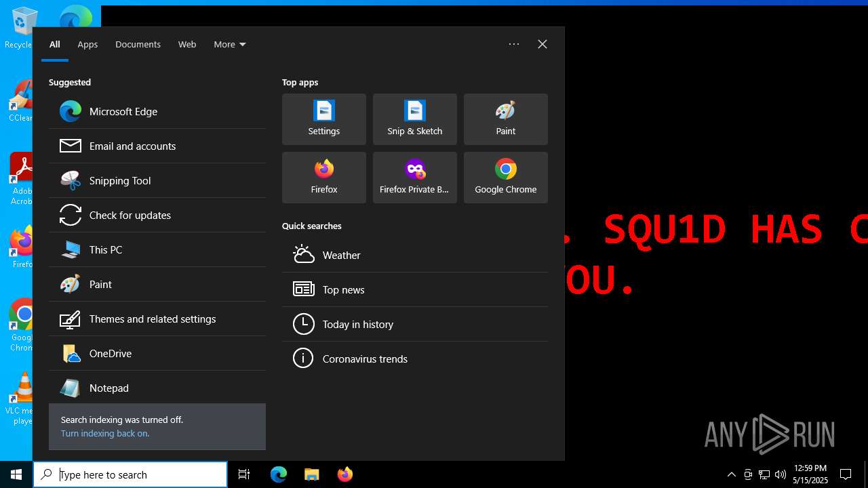Open Firefox Private Browsing tile
The height and width of the screenshot is (488, 868).
point(415,178)
